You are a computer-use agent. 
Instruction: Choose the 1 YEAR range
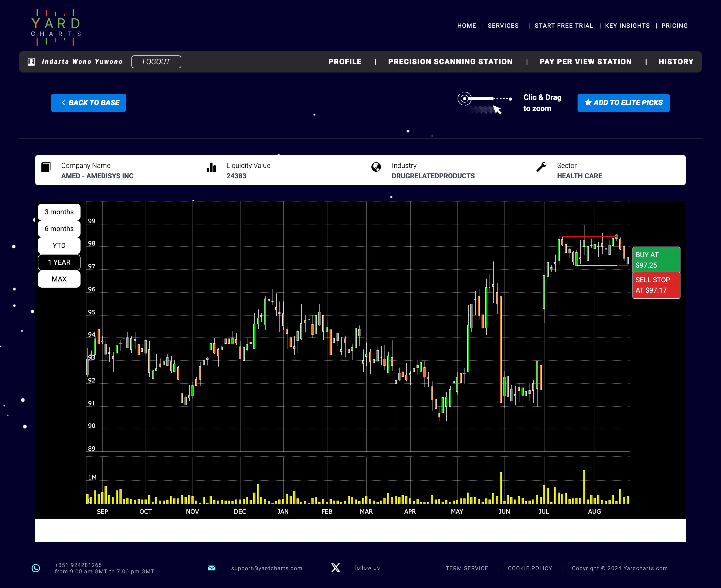coord(59,263)
